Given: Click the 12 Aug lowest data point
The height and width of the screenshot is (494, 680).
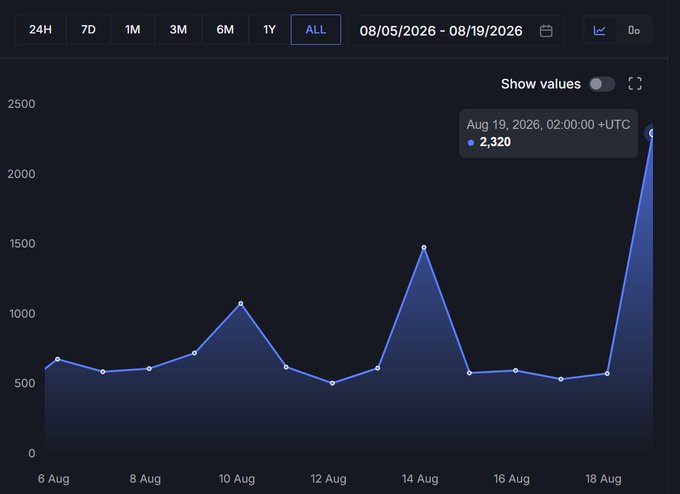Looking at the screenshot, I should pyautogui.click(x=332, y=383).
